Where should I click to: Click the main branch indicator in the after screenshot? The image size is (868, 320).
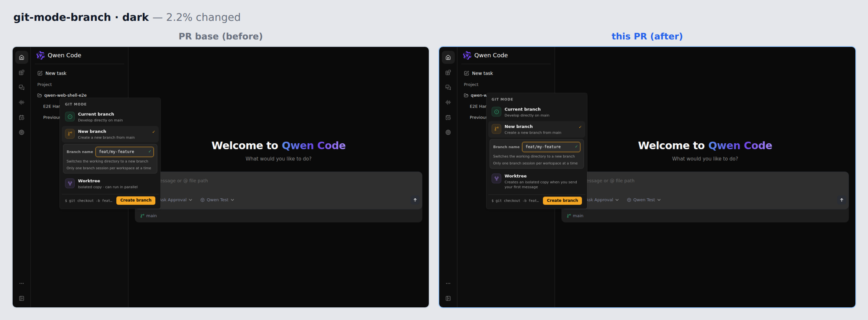[x=575, y=216]
